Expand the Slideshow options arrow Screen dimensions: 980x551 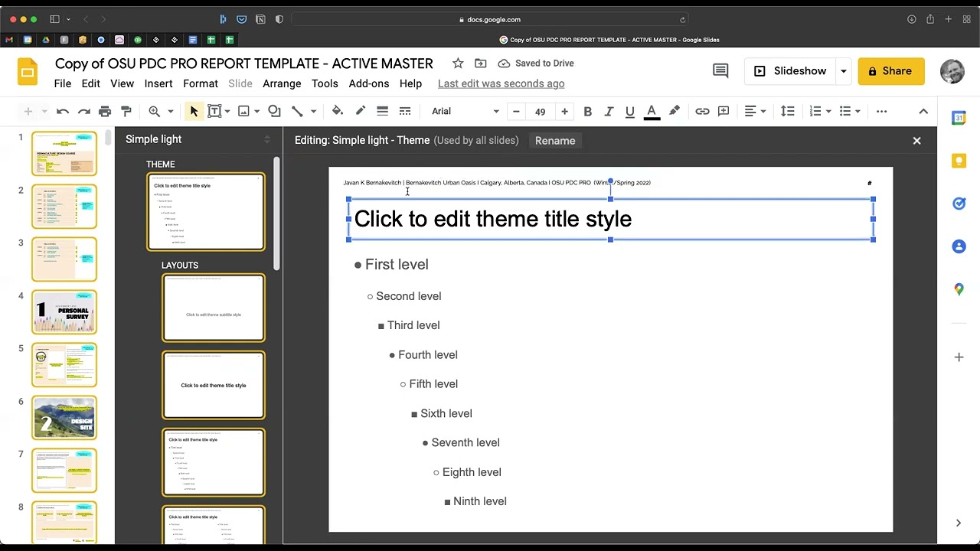pyautogui.click(x=843, y=71)
